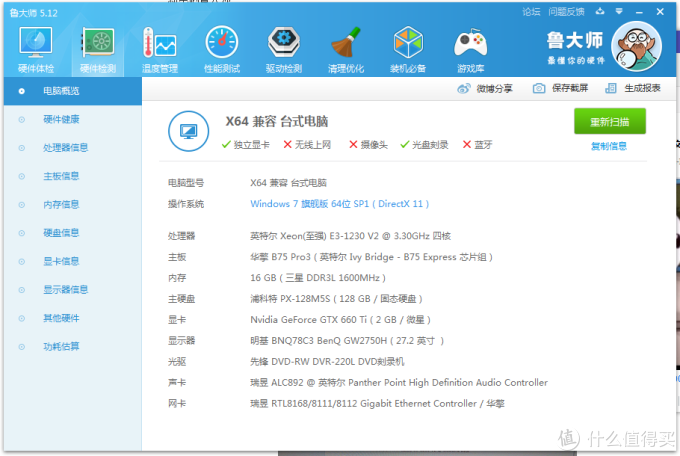This screenshot has width=680, height=456.
Task: Click the 华擎 B75 Pro3 motherboard text
Action: click(371, 257)
